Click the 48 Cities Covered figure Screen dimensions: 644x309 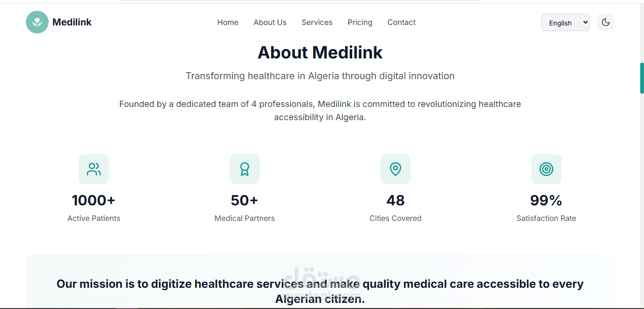[x=396, y=201]
